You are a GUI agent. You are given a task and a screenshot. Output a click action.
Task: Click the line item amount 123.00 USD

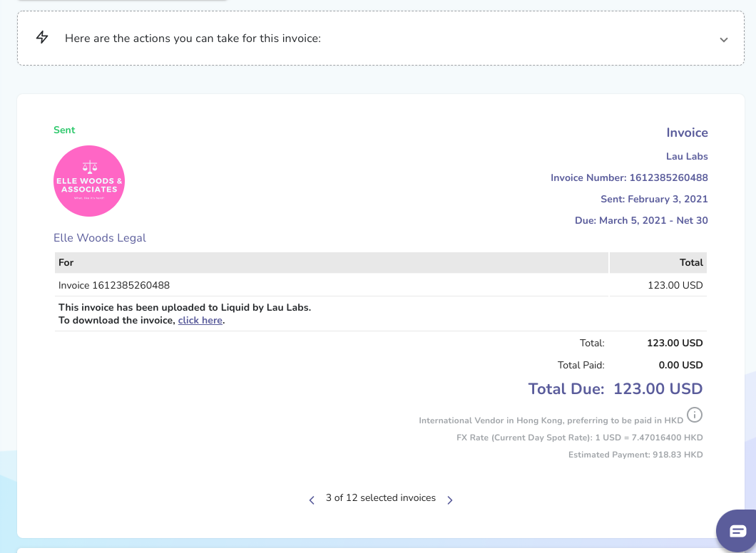[x=675, y=285]
